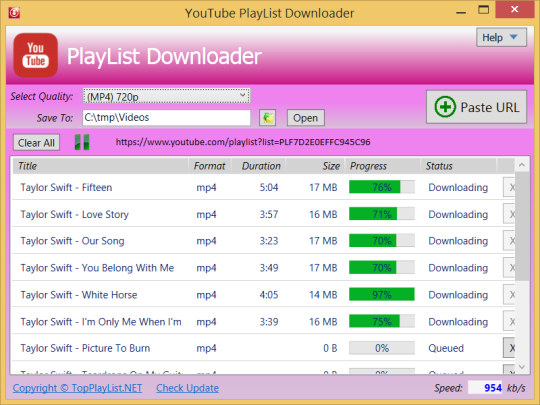
Task: Open the Select Quality dropdown
Action: point(166,96)
